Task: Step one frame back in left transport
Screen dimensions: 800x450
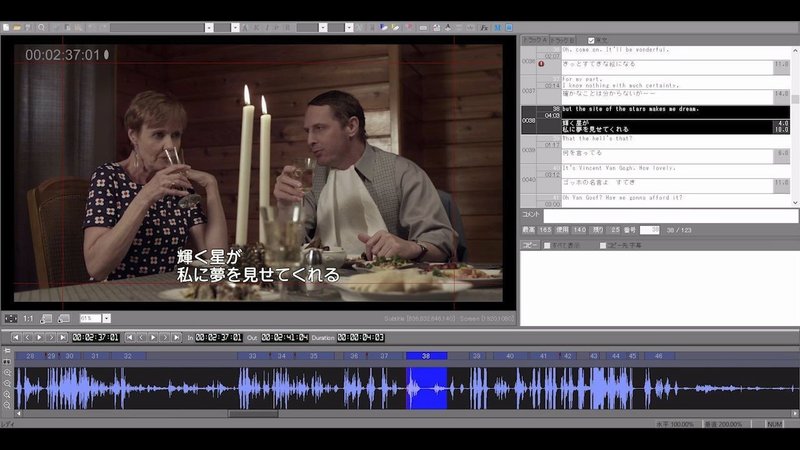Action: point(28,337)
